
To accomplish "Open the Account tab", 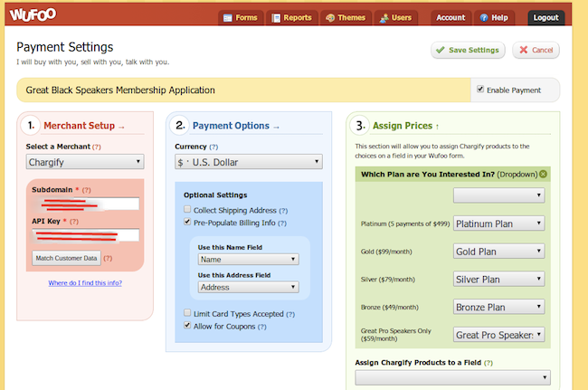I will coord(450,18).
